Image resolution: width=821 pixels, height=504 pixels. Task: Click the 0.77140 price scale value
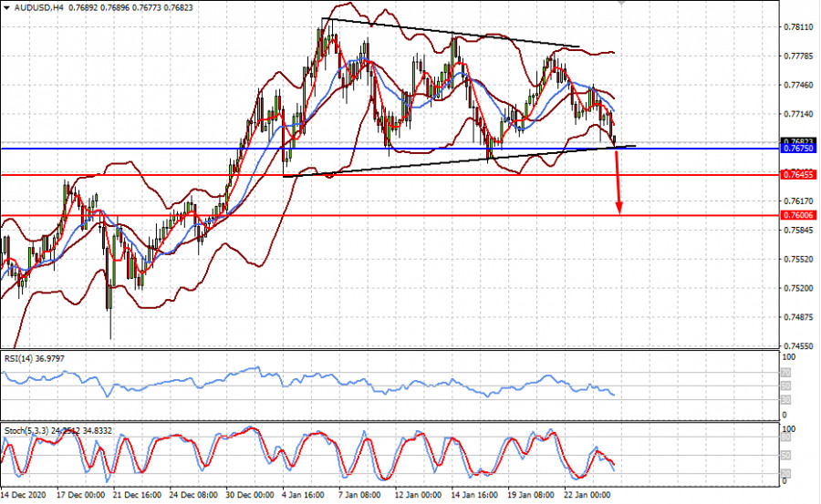(x=798, y=114)
